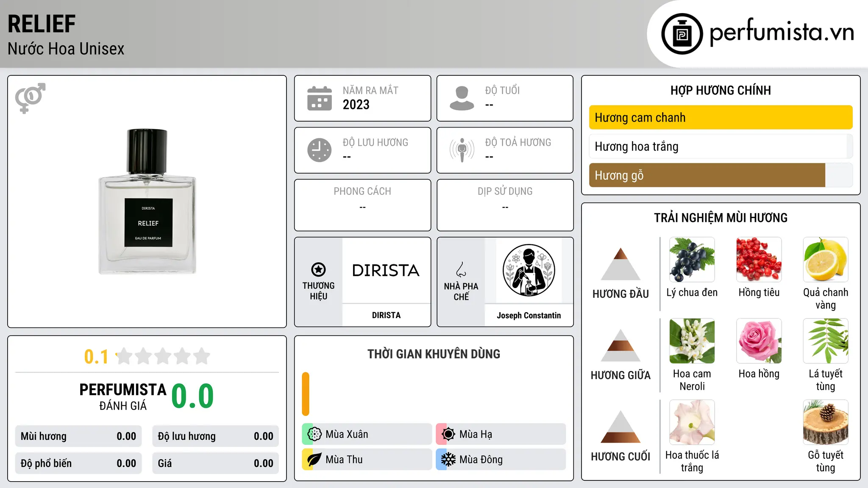
Task: Click the Giá score row
Action: [x=215, y=463]
